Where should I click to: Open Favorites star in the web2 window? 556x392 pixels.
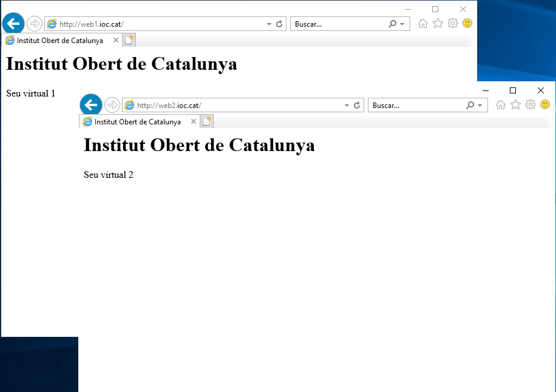pos(515,105)
